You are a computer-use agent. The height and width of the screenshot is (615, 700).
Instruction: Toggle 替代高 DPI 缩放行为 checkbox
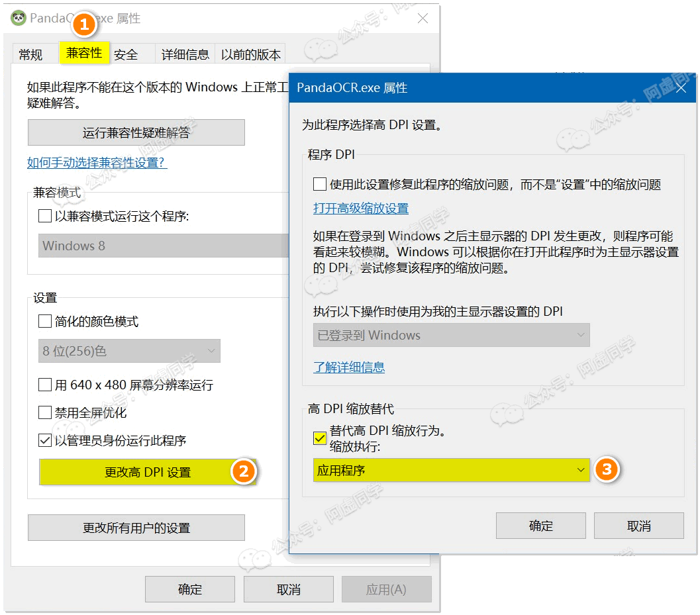[x=320, y=438]
